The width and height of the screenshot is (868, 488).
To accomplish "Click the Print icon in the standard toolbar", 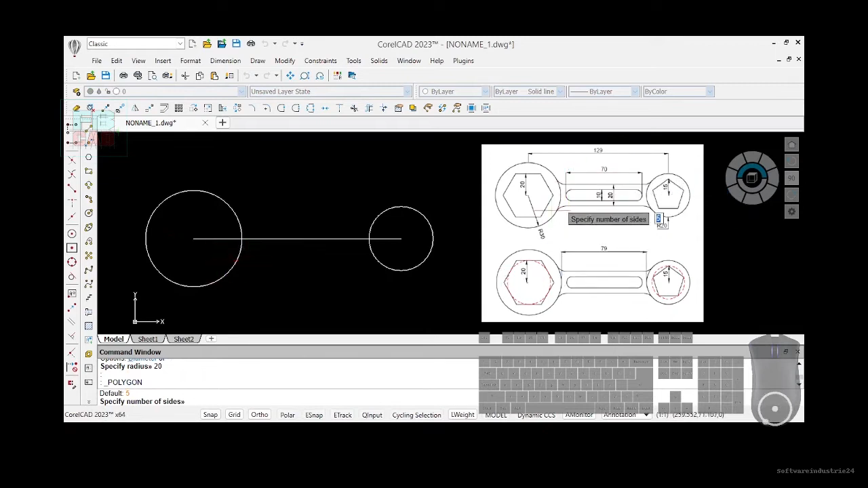I will pyautogui.click(x=123, y=76).
